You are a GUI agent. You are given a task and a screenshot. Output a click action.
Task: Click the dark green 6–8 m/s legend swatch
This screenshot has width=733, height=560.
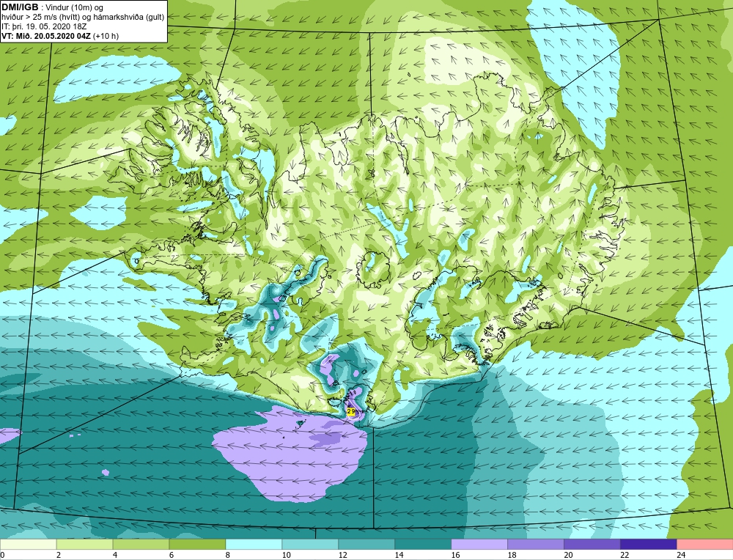click(197, 545)
